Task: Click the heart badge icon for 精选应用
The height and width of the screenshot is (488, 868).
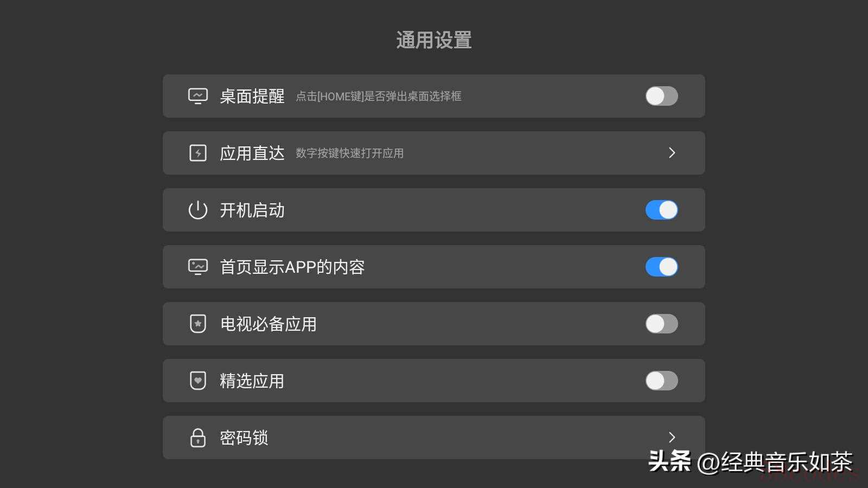Action: click(197, 381)
